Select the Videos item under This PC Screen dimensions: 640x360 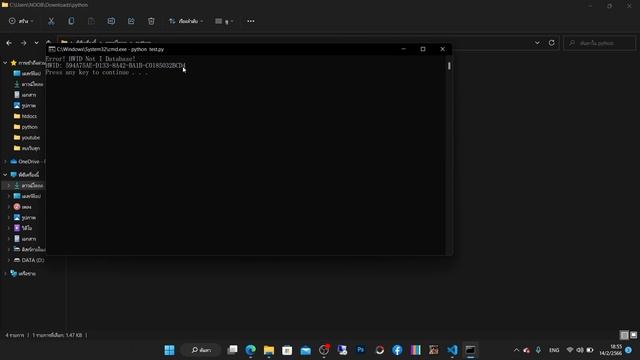click(x=23, y=228)
